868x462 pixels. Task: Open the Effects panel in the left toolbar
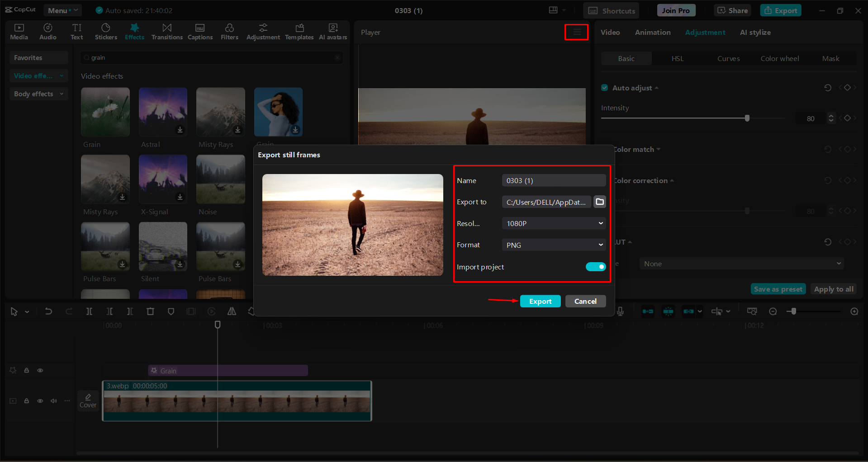pos(134,31)
